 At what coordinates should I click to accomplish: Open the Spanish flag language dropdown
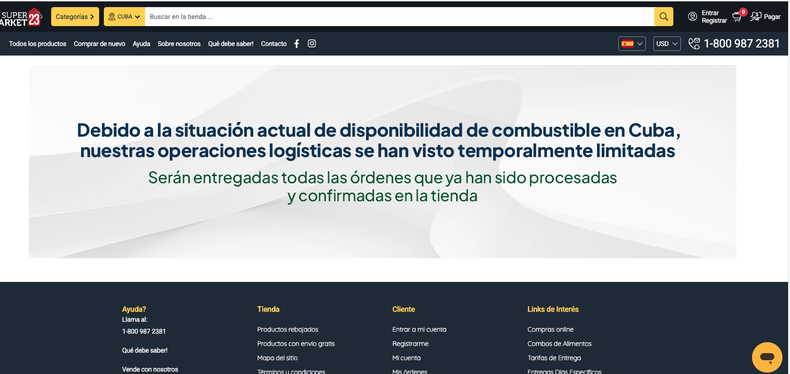(x=632, y=44)
